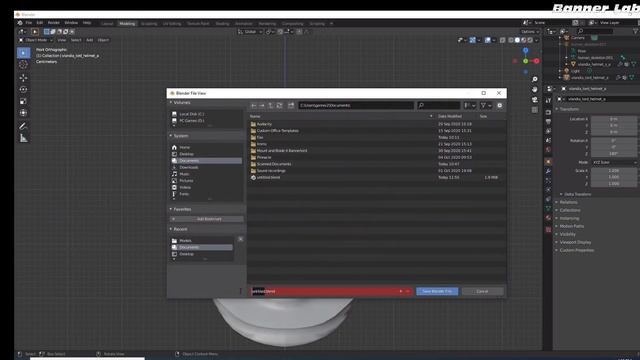Open file browser settings gear
The image size is (640, 360).
(500, 106)
